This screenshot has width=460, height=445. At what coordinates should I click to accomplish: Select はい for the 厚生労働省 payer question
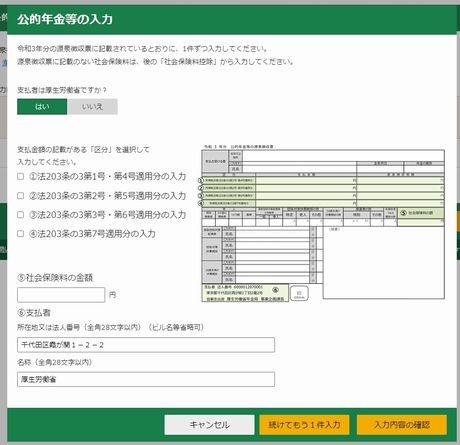click(x=42, y=107)
